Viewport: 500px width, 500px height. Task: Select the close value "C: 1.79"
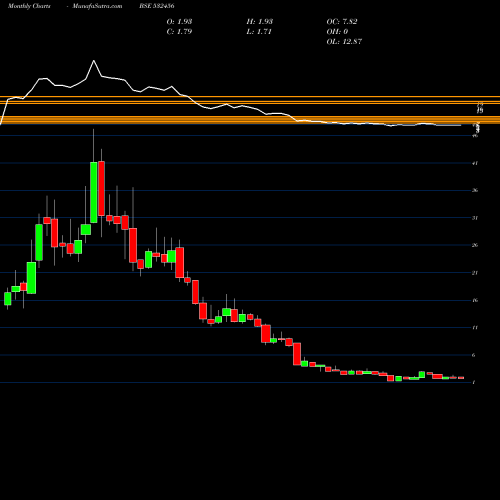click(x=179, y=32)
